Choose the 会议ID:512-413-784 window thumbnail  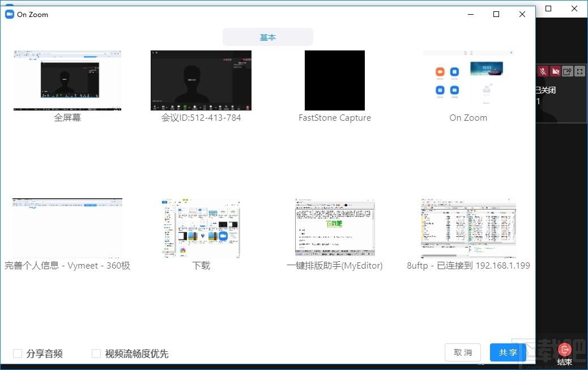201,80
